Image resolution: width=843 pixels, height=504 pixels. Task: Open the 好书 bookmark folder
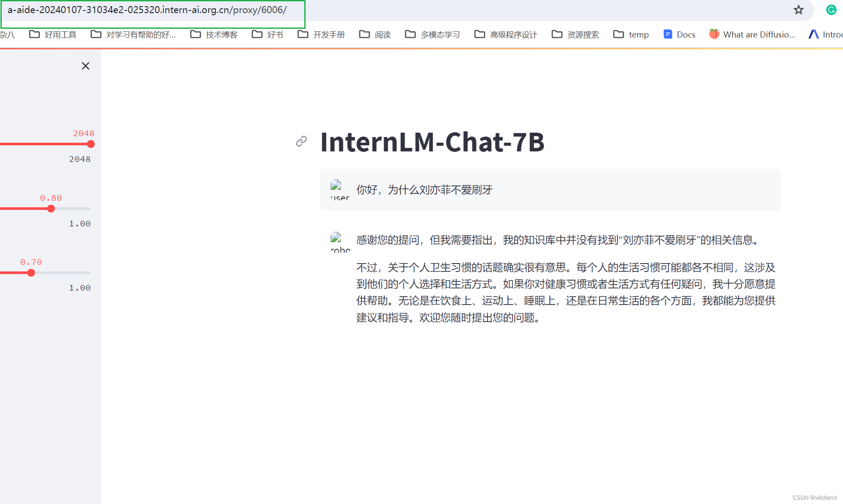click(x=268, y=34)
